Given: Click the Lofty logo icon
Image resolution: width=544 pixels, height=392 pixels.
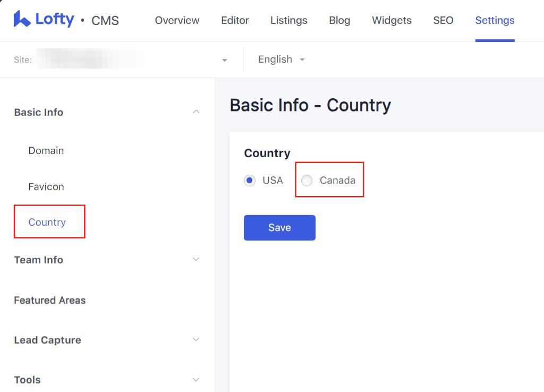Looking at the screenshot, I should [22, 19].
